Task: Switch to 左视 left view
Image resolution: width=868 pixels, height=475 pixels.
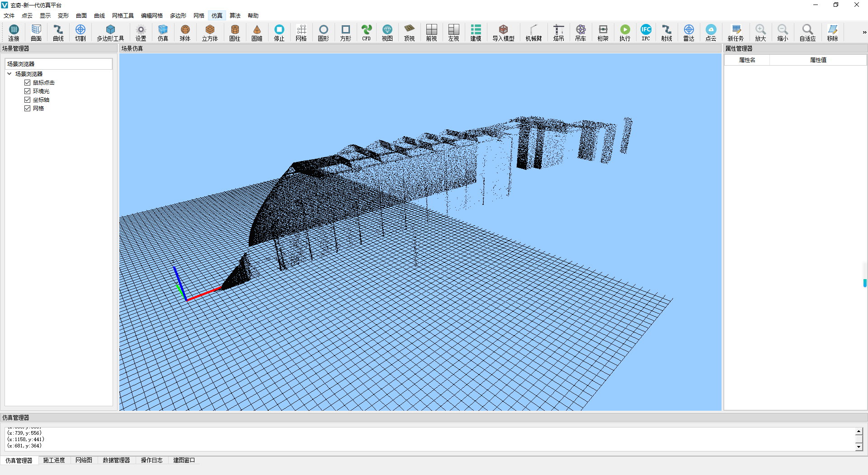Action: 454,33
